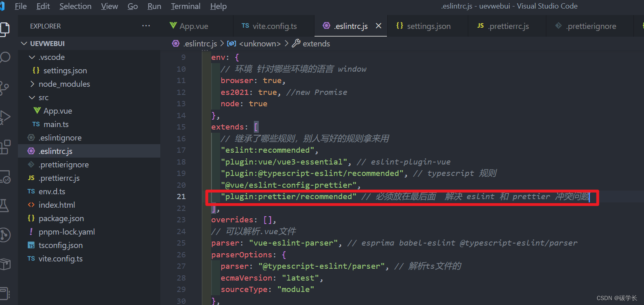The image size is (644, 305).
Task: Click the browser key on line 11
Action: [x=237, y=81]
